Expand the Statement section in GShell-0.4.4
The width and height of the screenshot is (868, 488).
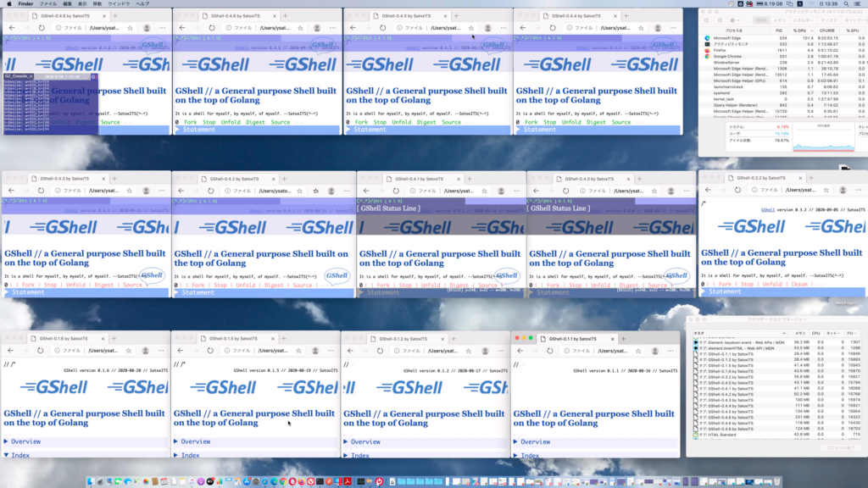click(x=539, y=130)
